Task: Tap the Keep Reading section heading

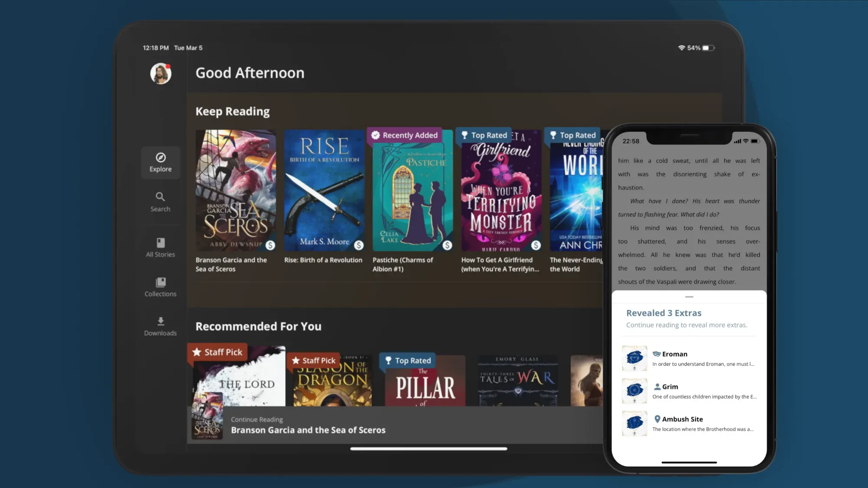Action: (x=233, y=111)
